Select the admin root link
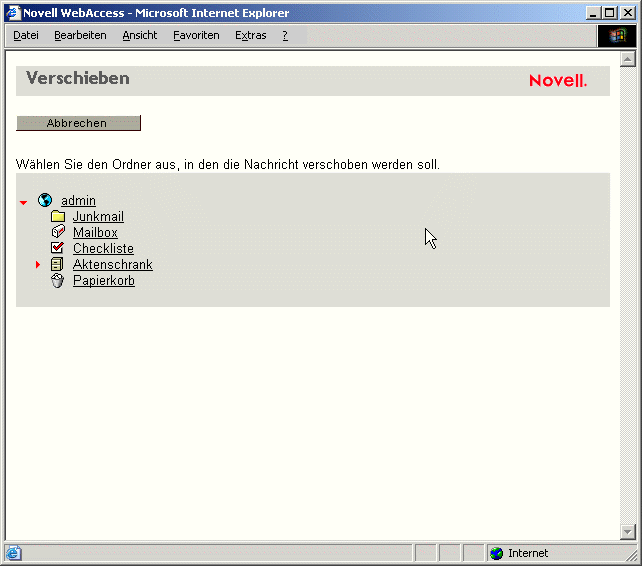Viewport: 642px width, 566px height. [x=78, y=201]
